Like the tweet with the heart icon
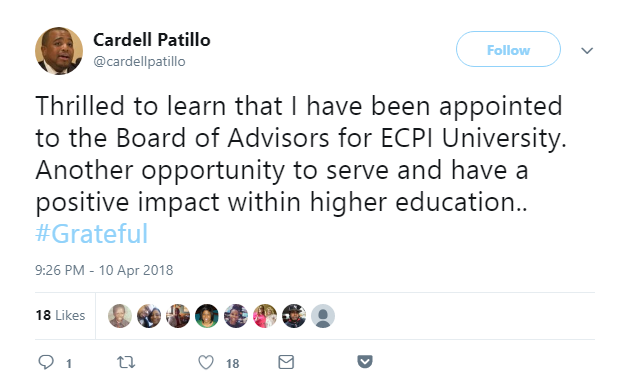628x391 pixels. coord(206,362)
